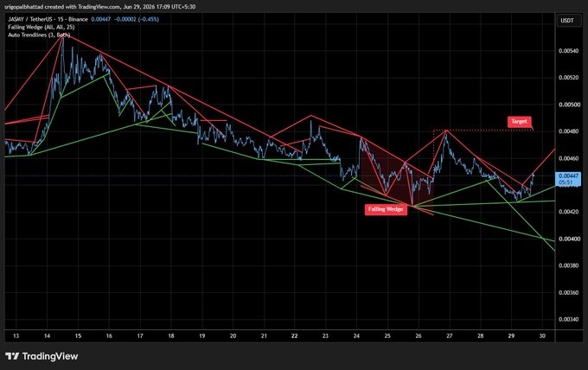This screenshot has height=370, width=588.
Task: Click the USDT currency button
Action: coord(567,21)
